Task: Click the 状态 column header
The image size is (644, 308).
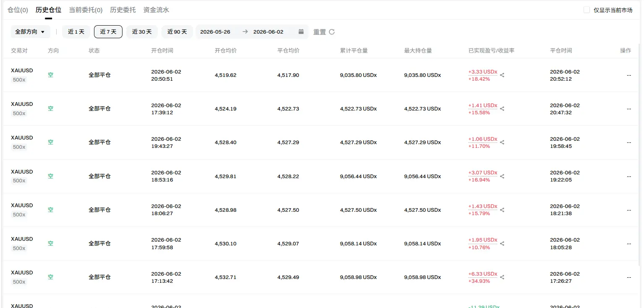Action: pos(94,50)
